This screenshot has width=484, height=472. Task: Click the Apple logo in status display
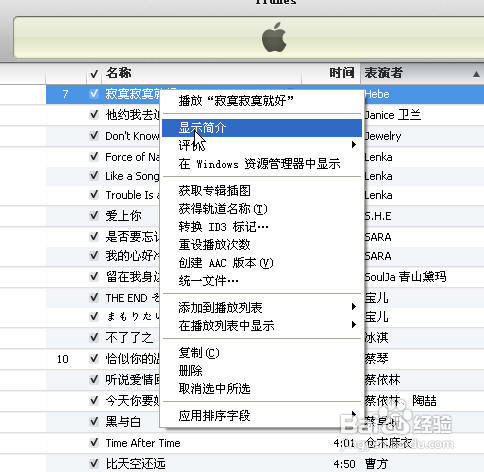coord(274,37)
